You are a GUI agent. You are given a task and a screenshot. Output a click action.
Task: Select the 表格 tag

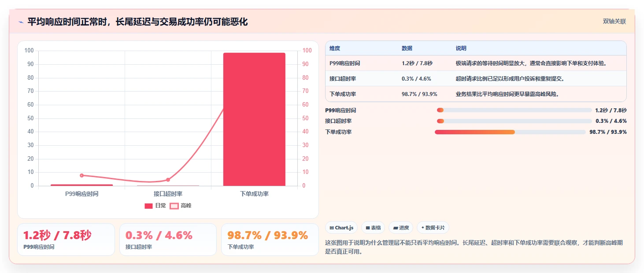coord(373,228)
